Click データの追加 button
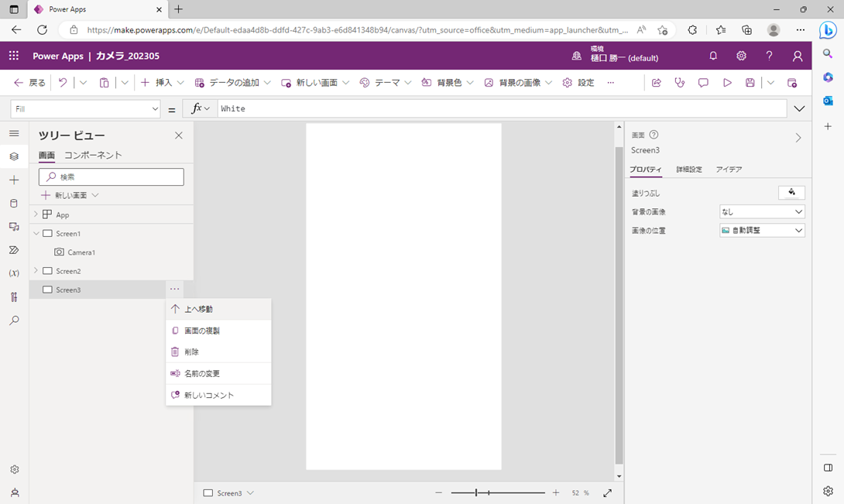This screenshot has width=844, height=504. 232,82
